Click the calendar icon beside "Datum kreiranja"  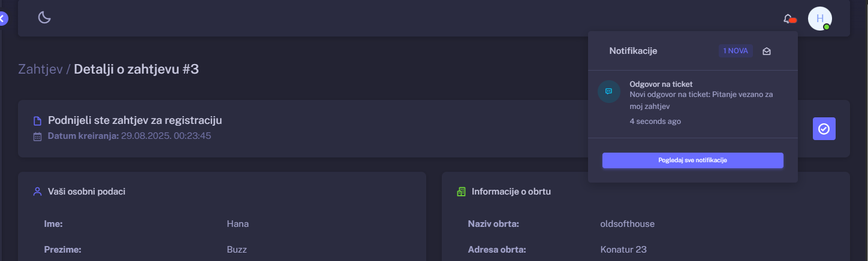pos(37,136)
